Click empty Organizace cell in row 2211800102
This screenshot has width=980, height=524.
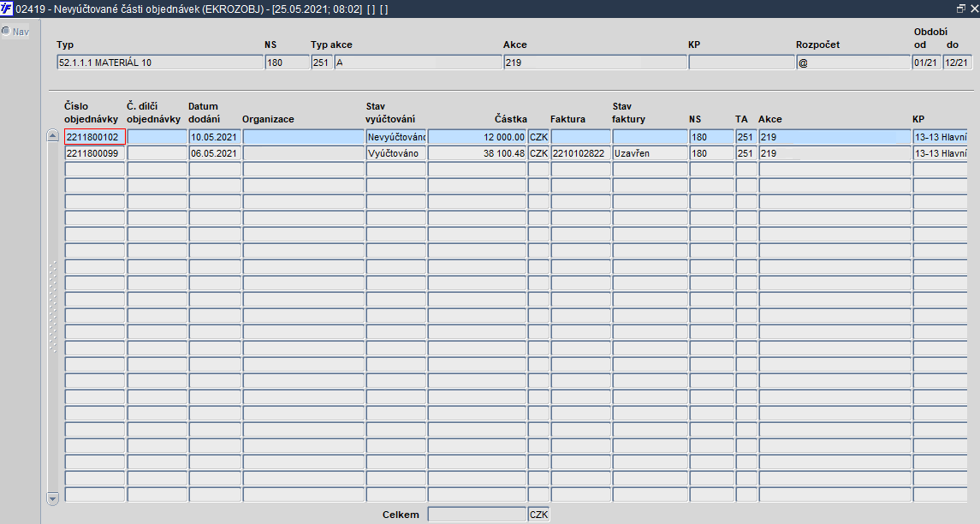303,137
